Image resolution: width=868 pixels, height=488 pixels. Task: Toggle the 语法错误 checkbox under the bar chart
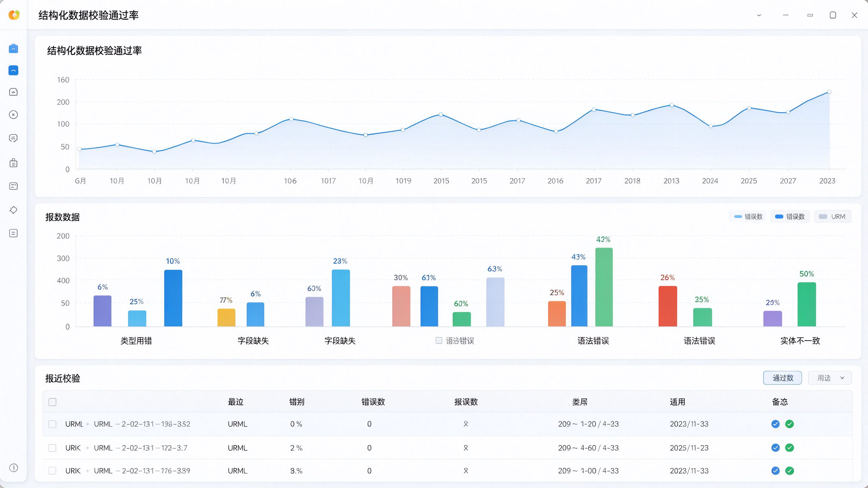(439, 341)
